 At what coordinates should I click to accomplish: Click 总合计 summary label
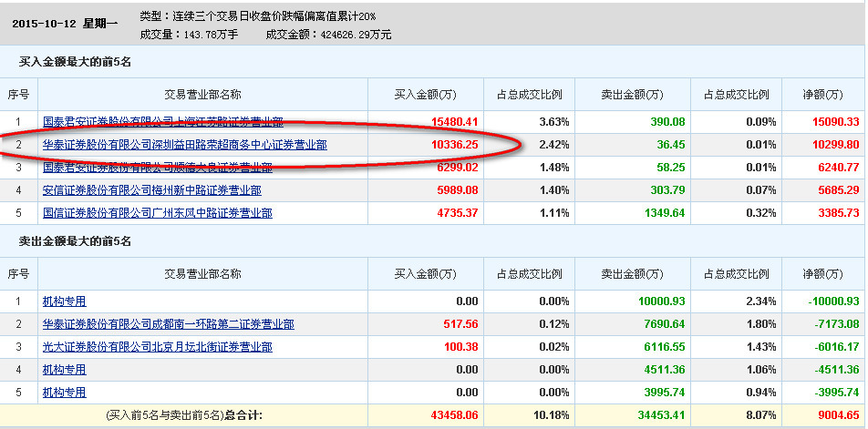(243, 415)
